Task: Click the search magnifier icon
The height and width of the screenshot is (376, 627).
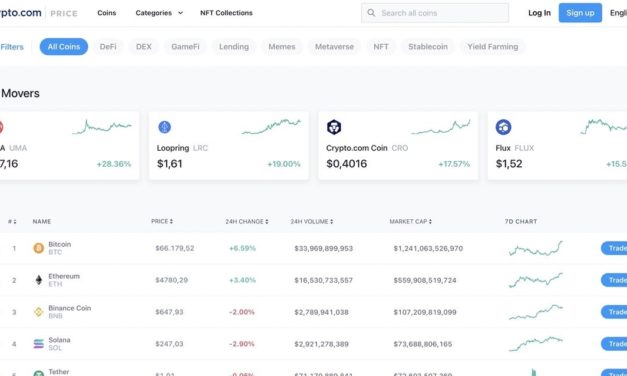Action: click(371, 13)
